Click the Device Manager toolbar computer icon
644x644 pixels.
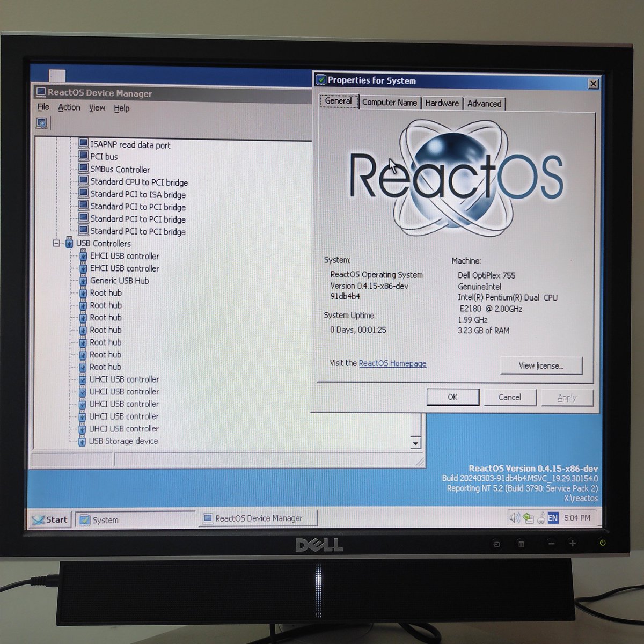(x=42, y=123)
